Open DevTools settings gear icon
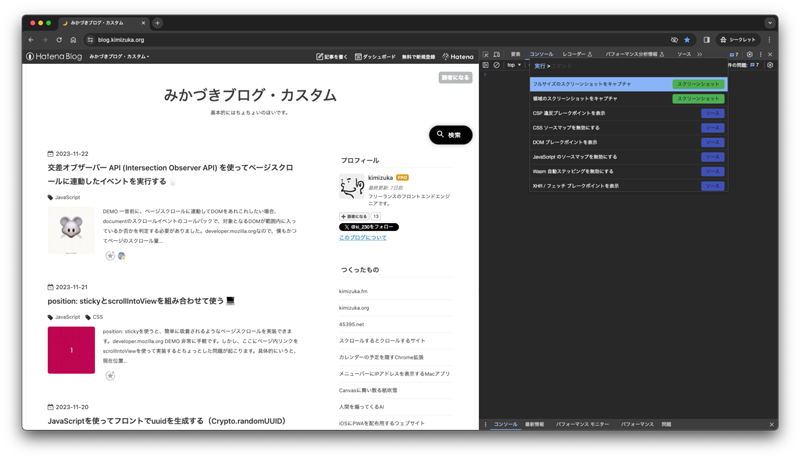This screenshot has width=800, height=459. [749, 54]
